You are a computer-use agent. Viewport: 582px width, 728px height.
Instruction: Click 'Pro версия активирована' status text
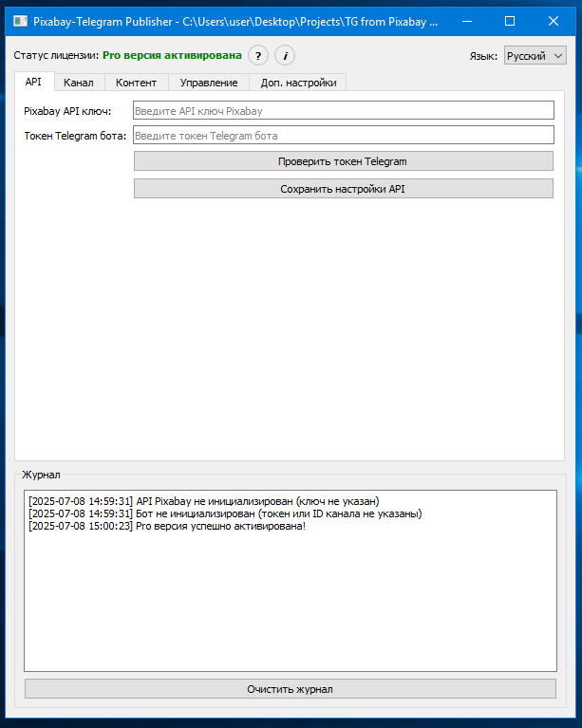coord(172,55)
